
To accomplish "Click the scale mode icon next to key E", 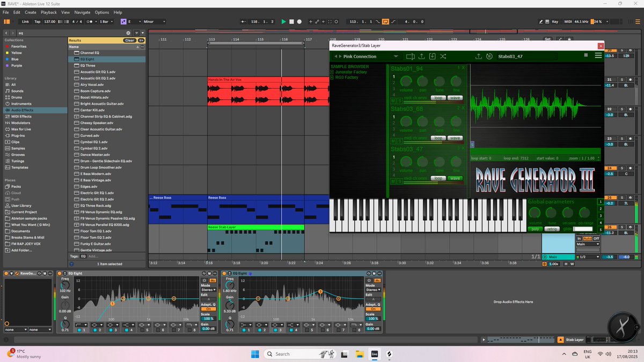I will [x=123, y=21].
